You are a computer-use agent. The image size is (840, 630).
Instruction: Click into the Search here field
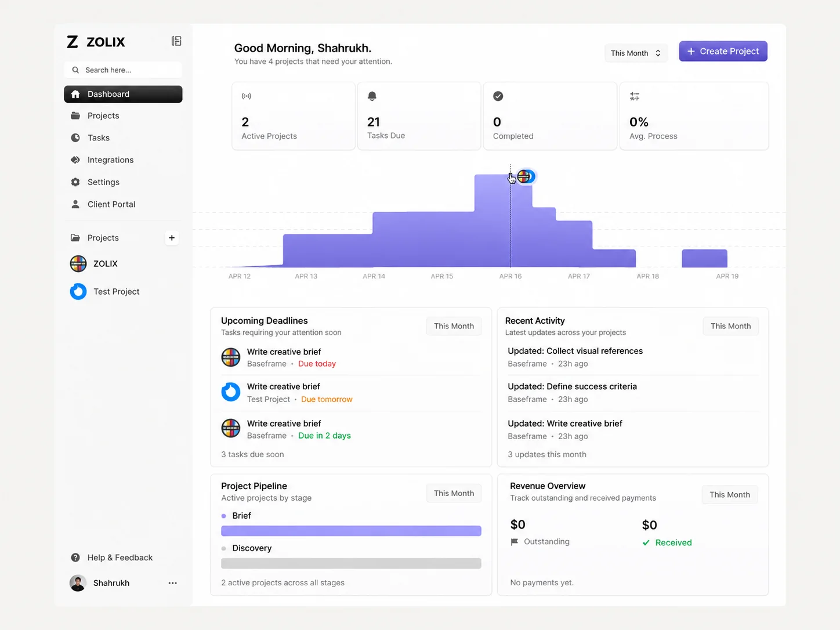pyautogui.click(x=123, y=70)
